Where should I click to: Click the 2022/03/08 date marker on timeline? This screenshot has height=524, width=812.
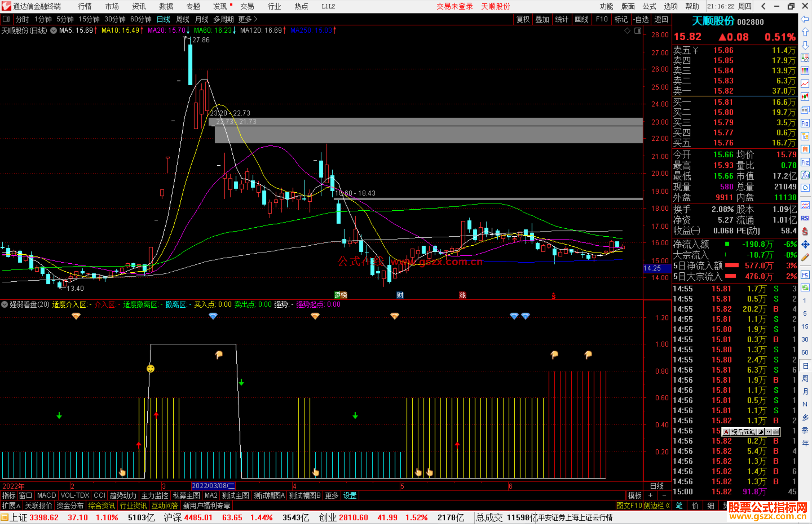pyautogui.click(x=213, y=486)
